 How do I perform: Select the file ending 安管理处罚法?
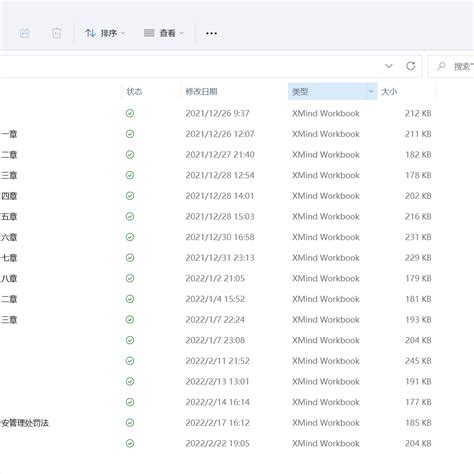pyautogui.click(x=24, y=423)
